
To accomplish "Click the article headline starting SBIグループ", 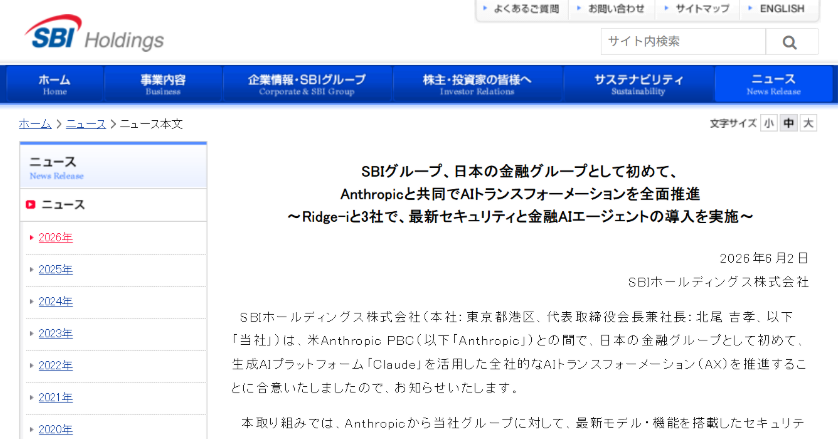I will click(x=520, y=194).
